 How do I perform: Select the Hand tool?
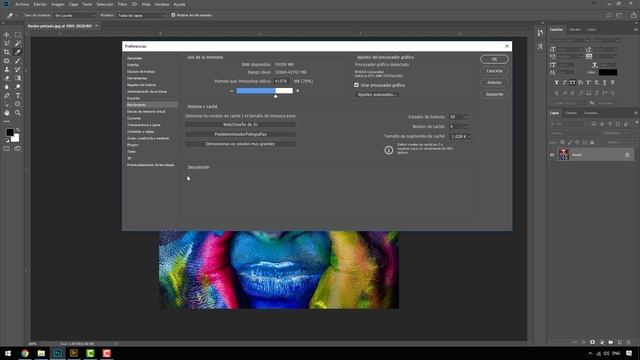click(7, 113)
